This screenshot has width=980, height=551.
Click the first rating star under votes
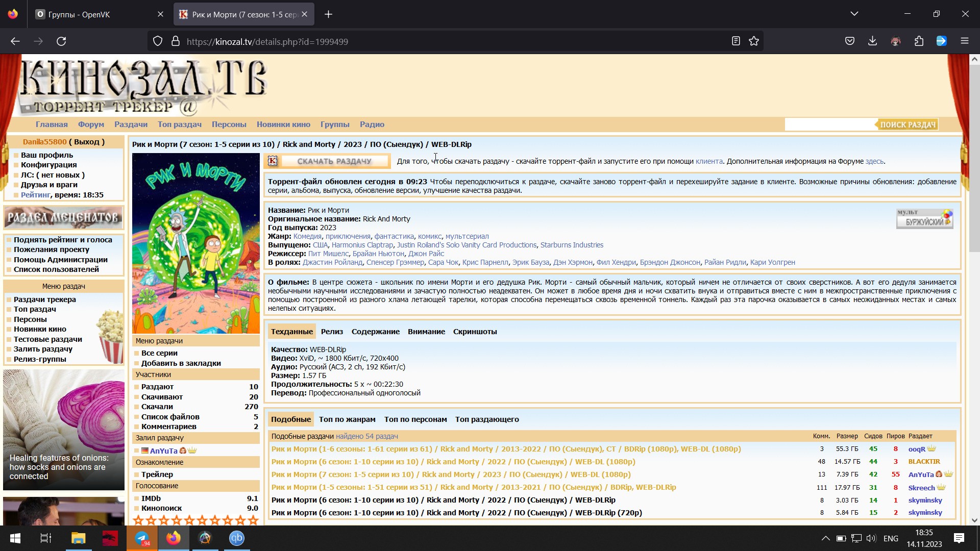point(138,520)
